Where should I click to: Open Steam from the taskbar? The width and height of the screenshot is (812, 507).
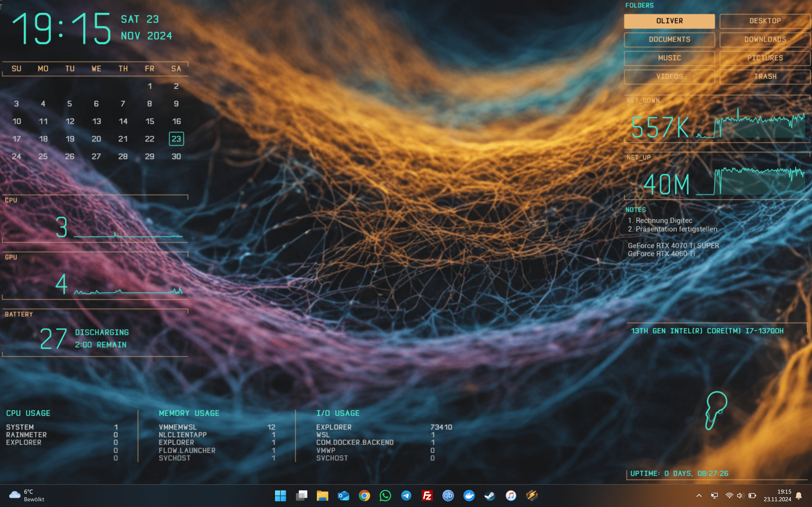490,495
